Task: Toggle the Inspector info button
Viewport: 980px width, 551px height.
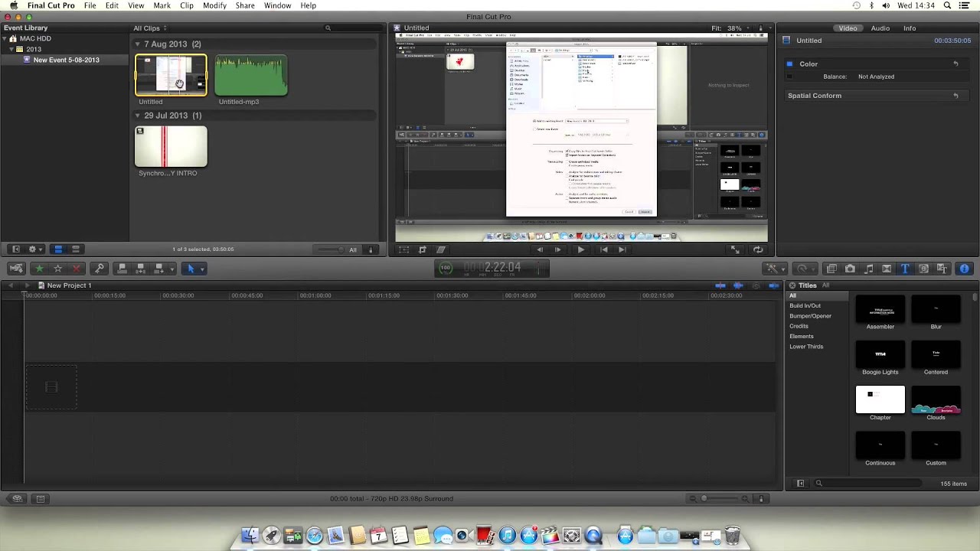Action: [x=964, y=269]
